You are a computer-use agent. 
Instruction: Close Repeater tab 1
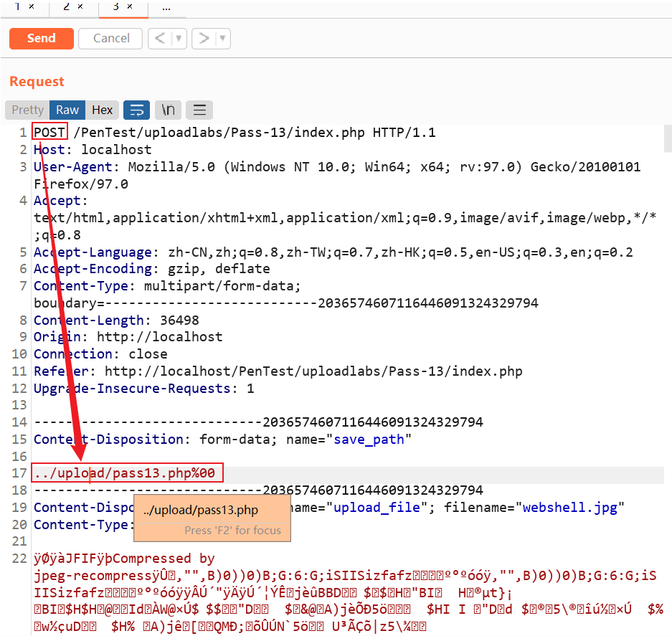tap(32, 6)
